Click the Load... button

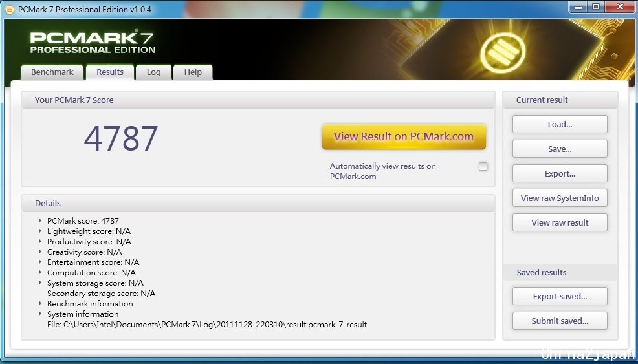click(x=560, y=124)
